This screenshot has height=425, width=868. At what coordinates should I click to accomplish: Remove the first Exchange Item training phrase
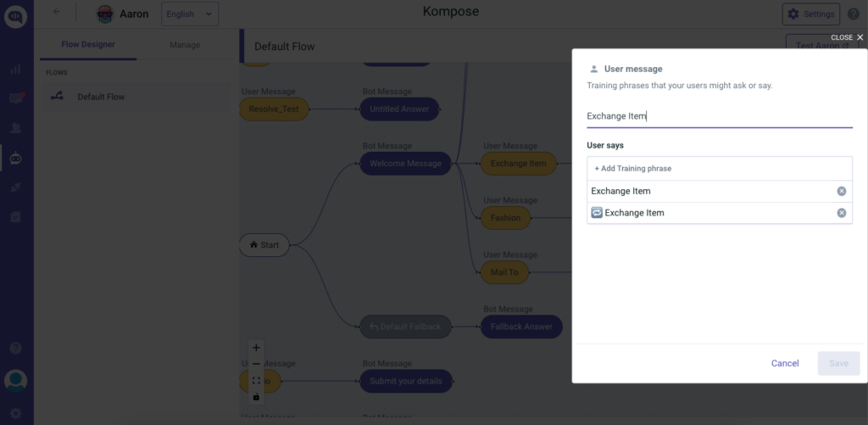(x=841, y=192)
